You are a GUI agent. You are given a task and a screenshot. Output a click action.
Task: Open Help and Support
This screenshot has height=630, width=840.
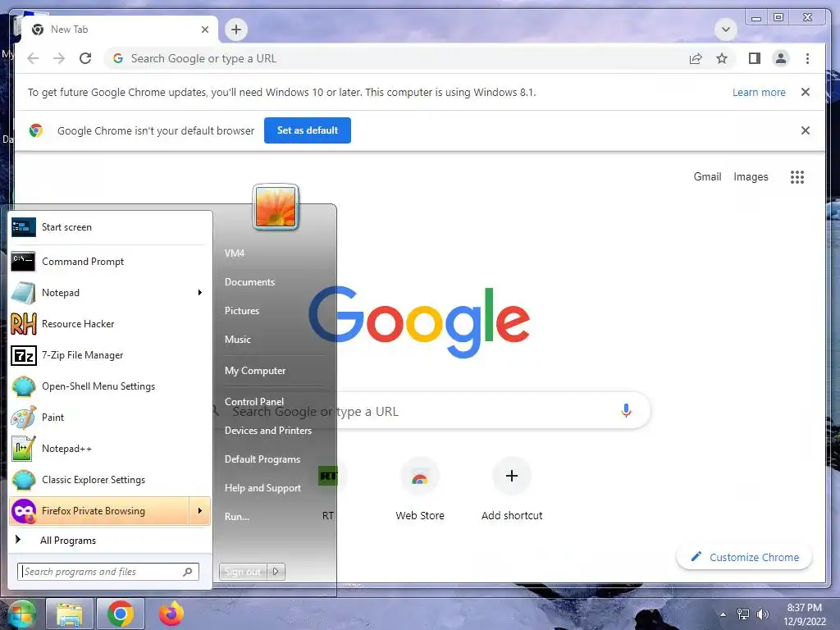point(262,488)
